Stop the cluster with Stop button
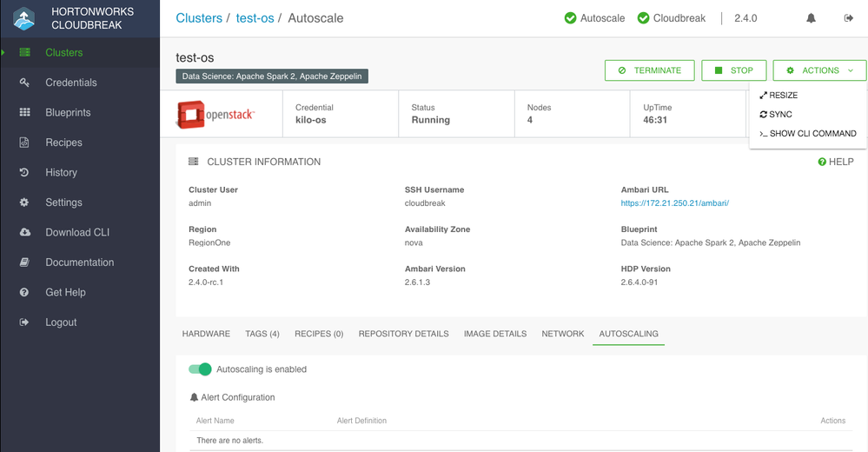Image resolution: width=868 pixels, height=452 pixels. [x=734, y=70]
